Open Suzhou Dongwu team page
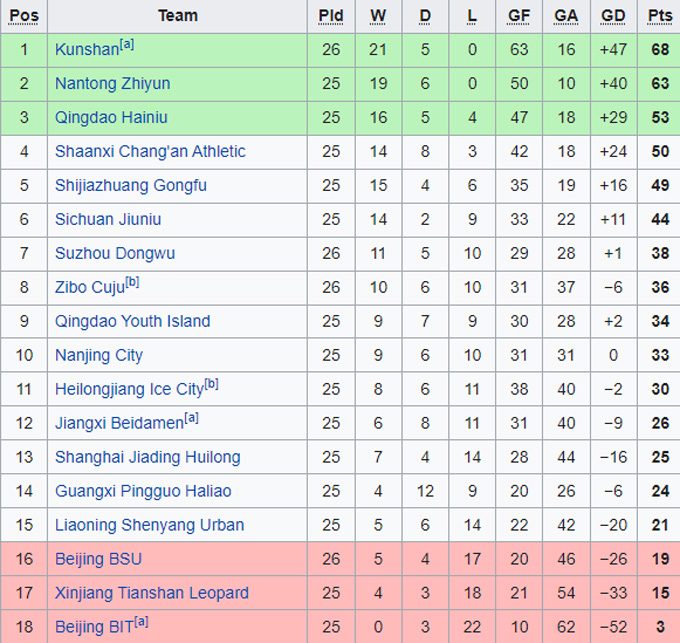This screenshot has width=680, height=643. tap(114, 254)
